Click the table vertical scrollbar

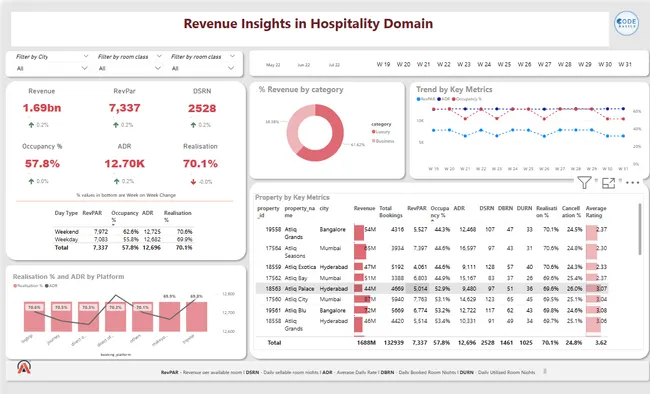[641, 228]
